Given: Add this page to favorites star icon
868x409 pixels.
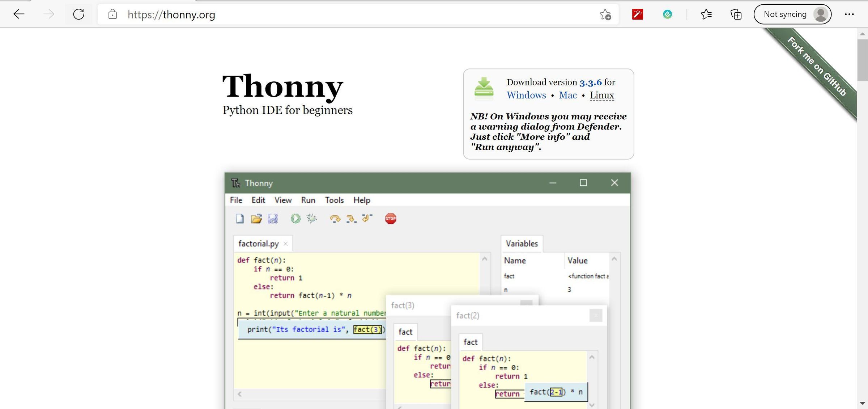Looking at the screenshot, I should 605,15.
